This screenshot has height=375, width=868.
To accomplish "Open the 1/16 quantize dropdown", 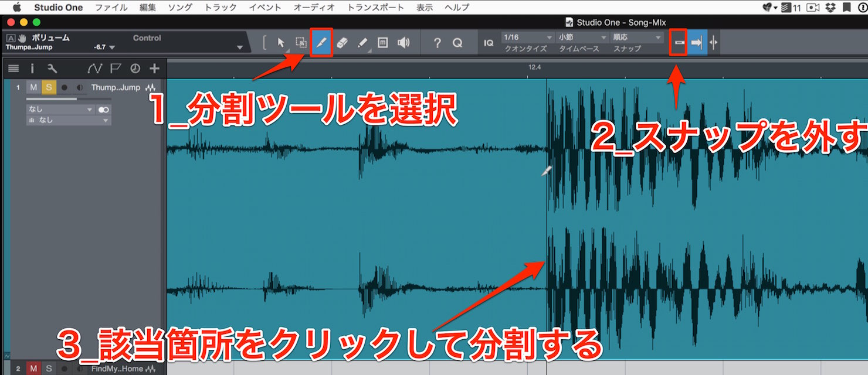I will coord(528,37).
